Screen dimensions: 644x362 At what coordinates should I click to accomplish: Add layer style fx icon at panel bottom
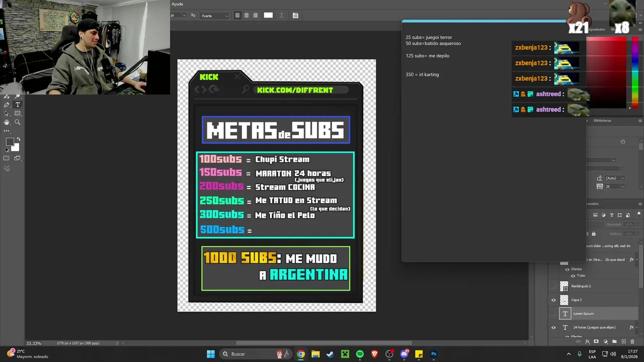pos(587,342)
